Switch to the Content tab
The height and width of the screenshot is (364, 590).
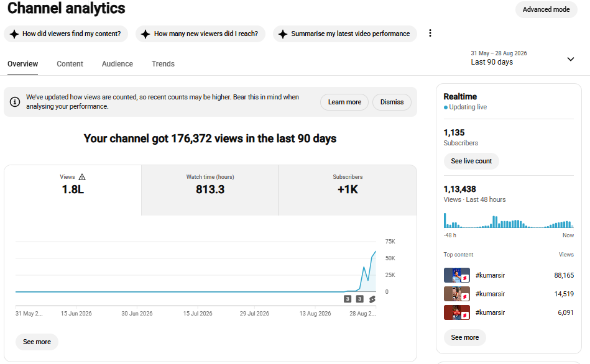click(70, 64)
